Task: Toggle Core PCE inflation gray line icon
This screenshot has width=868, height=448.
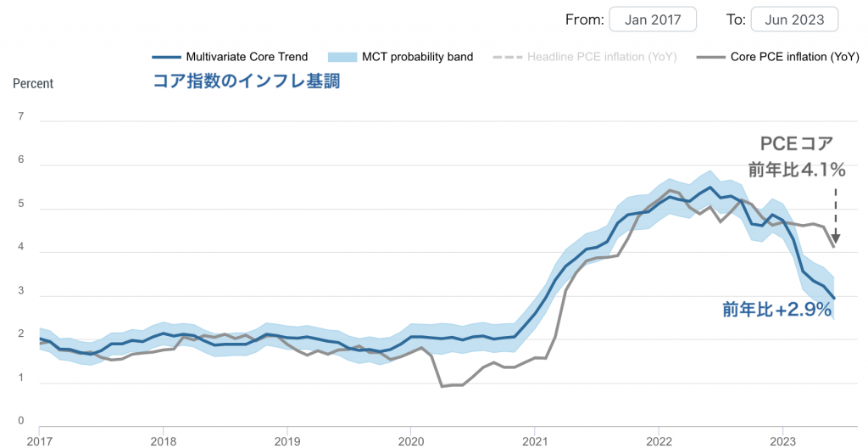Action: [710, 57]
